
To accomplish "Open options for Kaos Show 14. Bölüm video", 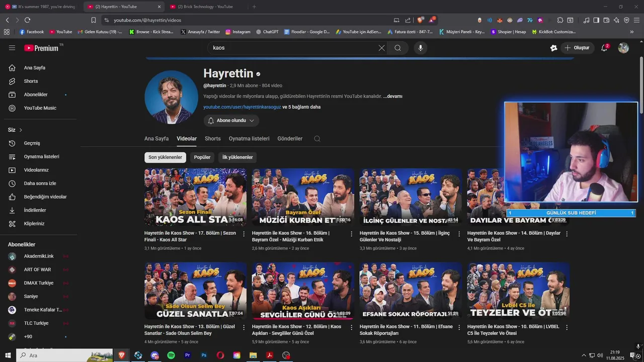I will (567, 234).
